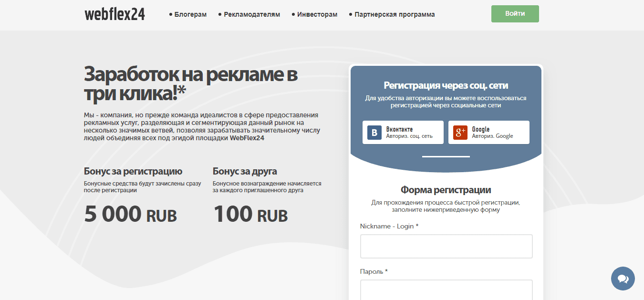Click the 100 RUB friend bonus amount
The image size is (644, 300).
point(250,214)
